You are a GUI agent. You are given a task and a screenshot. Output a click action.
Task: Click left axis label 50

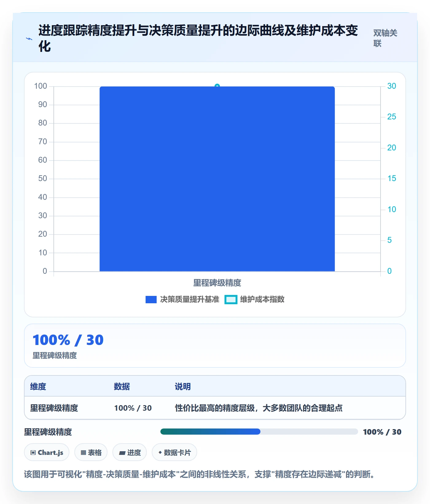coord(43,179)
